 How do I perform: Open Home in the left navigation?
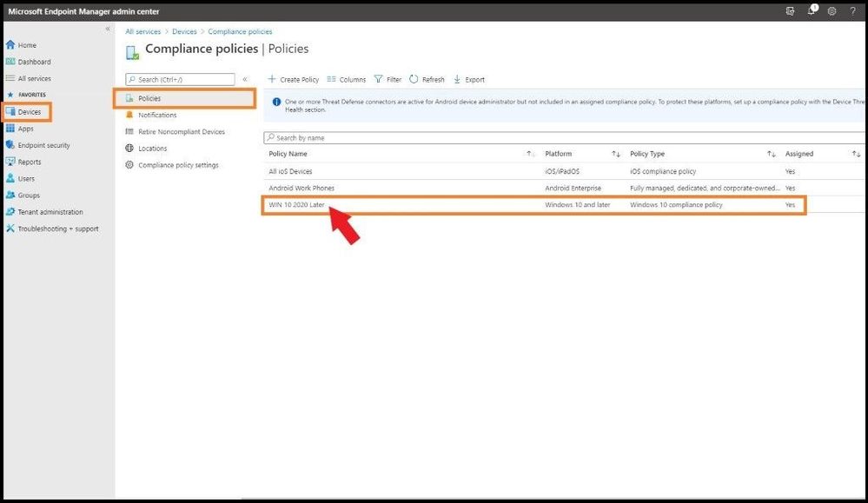click(x=21, y=45)
